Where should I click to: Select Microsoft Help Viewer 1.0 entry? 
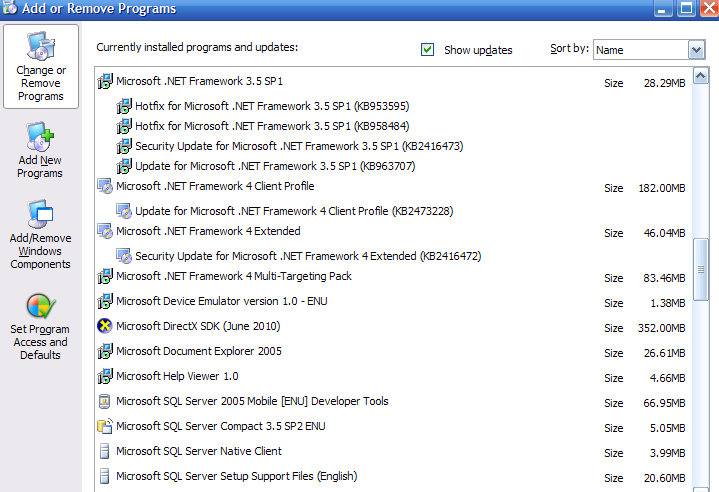[177, 376]
